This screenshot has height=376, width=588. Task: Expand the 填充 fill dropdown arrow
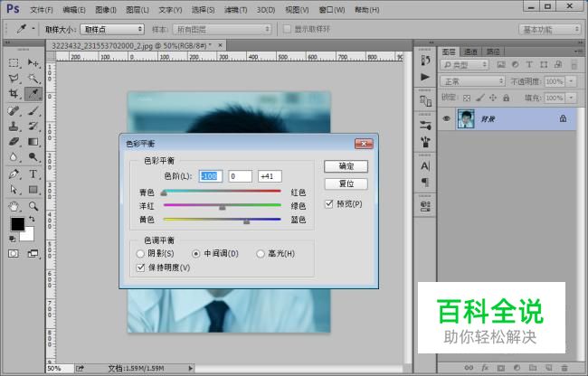click(x=571, y=98)
